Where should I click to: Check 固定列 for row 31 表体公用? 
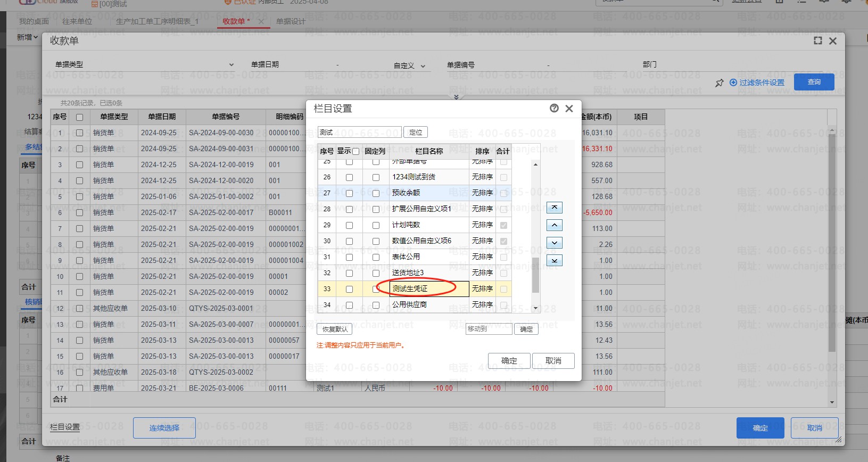376,257
